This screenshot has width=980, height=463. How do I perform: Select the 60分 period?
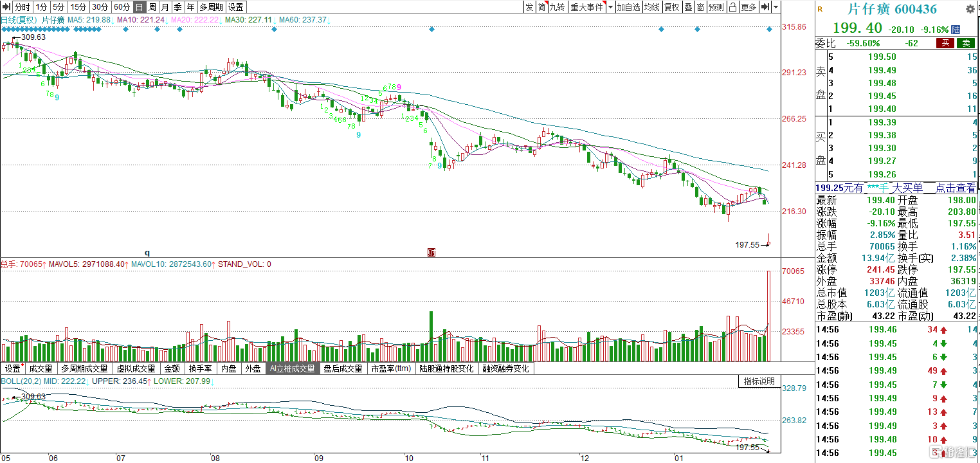pyautogui.click(x=122, y=7)
